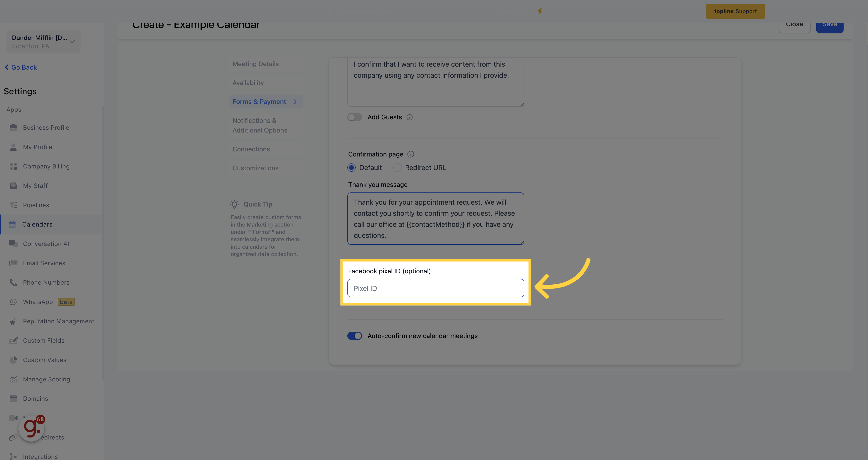Click the info icon beside Add Guests
868x460 pixels.
409,117
